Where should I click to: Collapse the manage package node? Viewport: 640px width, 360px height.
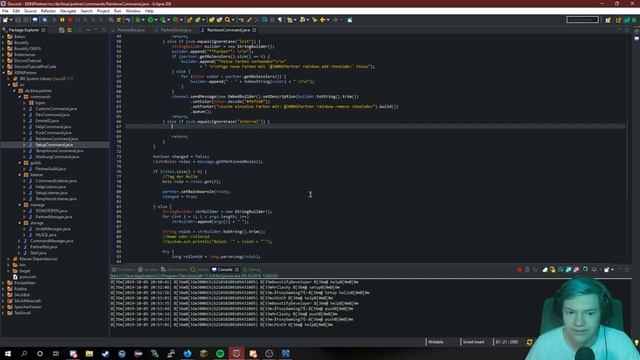(x=20, y=205)
